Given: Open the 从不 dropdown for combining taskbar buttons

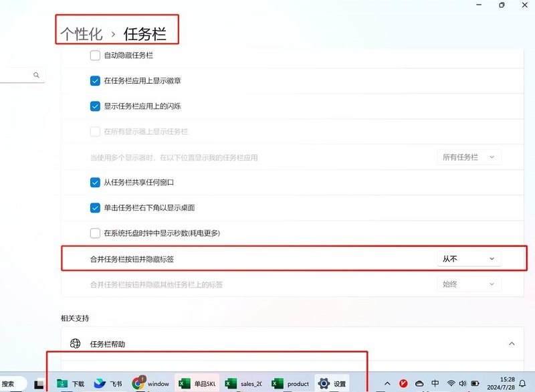Looking at the screenshot, I should point(469,258).
